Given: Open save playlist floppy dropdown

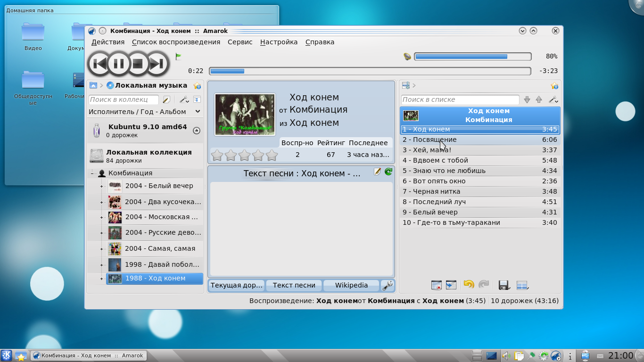Looking at the screenshot, I should 504,285.
